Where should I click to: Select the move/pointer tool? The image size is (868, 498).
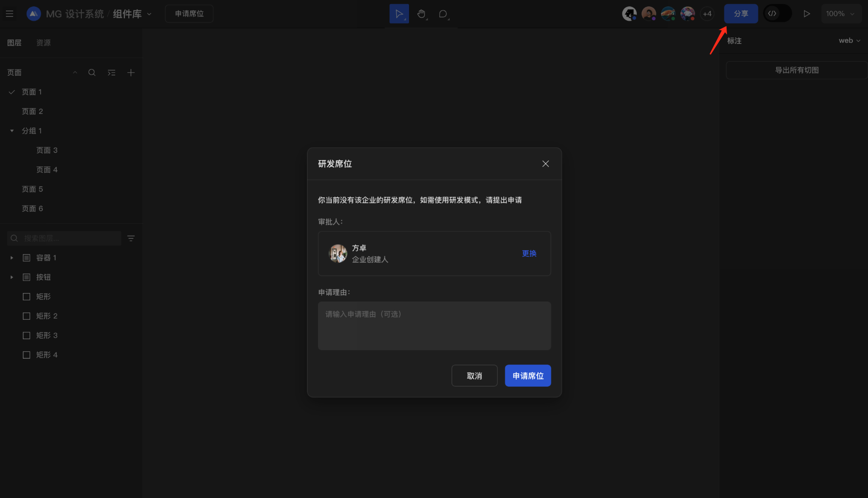point(399,14)
